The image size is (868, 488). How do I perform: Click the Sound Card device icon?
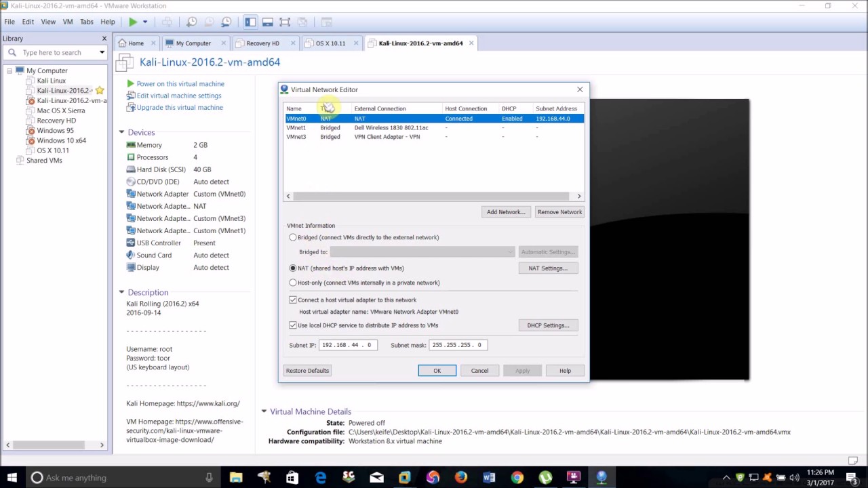[x=132, y=255]
